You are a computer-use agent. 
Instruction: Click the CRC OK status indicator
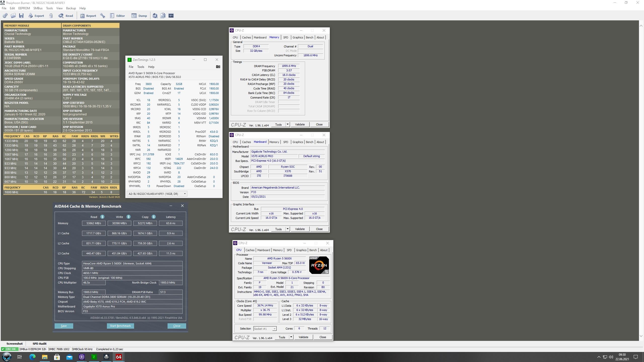10,349
